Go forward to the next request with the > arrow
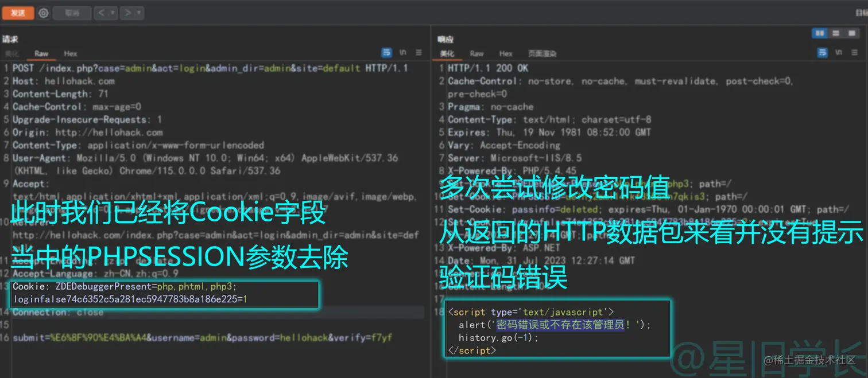 tap(127, 13)
